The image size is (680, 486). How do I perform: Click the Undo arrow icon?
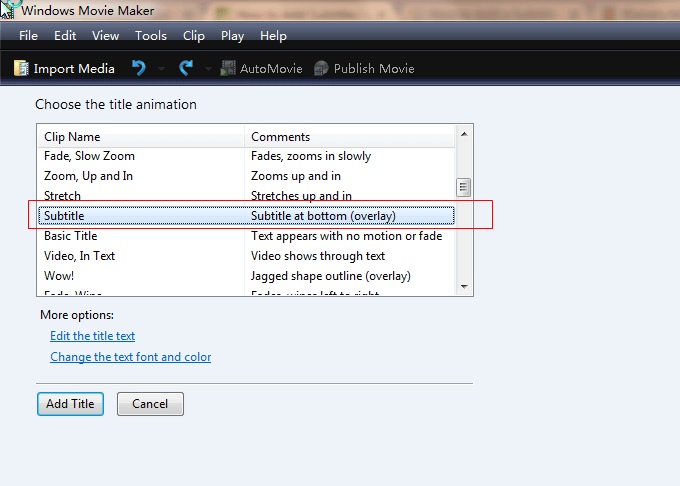pos(139,68)
